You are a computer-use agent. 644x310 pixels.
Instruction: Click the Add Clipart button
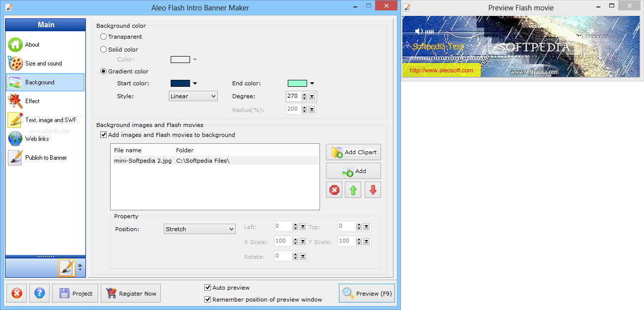click(x=353, y=152)
